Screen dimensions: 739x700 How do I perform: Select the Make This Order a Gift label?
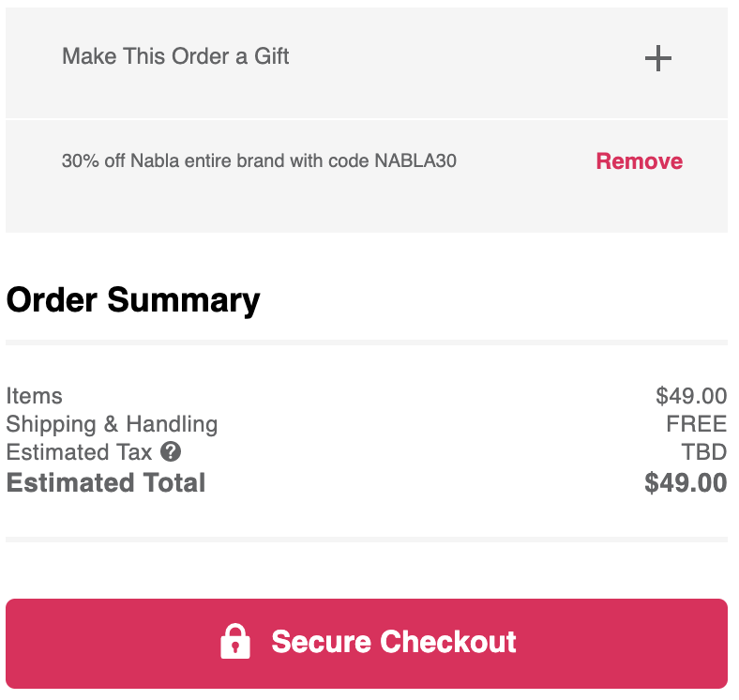(x=175, y=56)
